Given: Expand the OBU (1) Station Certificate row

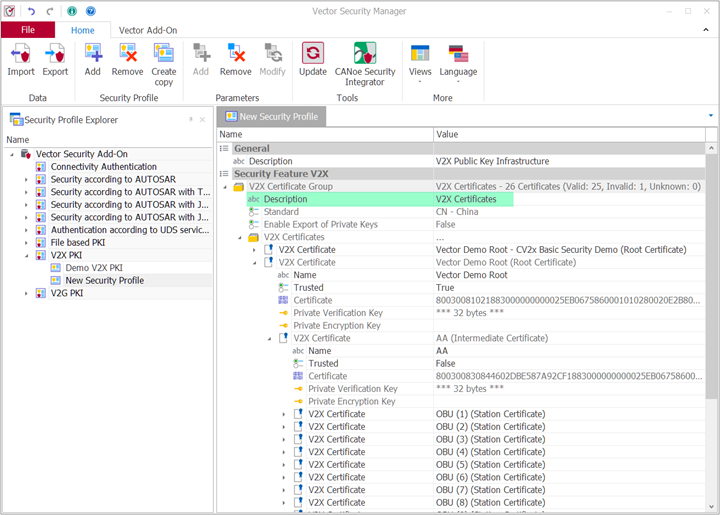Looking at the screenshot, I should pos(284,414).
